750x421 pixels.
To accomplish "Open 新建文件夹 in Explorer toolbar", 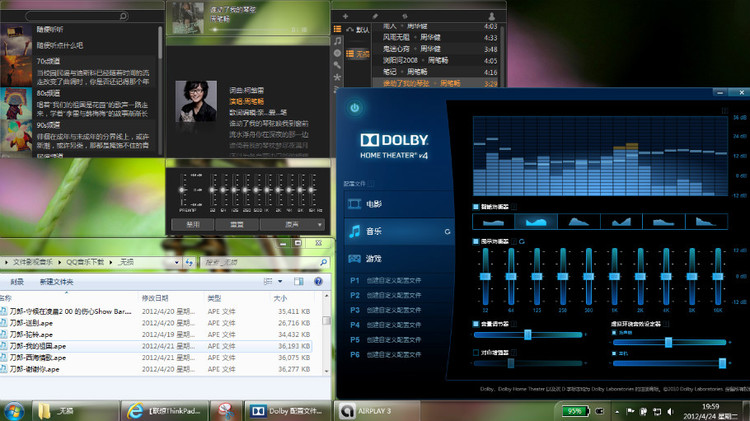I will pyautogui.click(x=56, y=282).
